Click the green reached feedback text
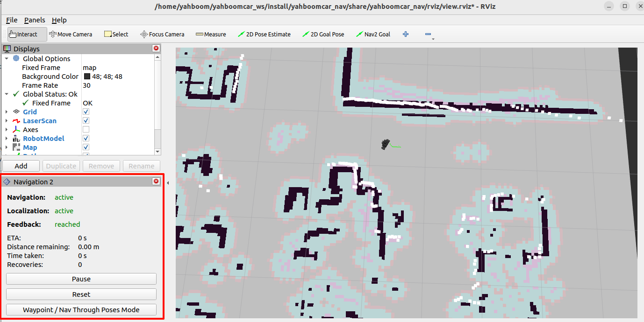Viewport: 644px width, 322px height. 67,224
